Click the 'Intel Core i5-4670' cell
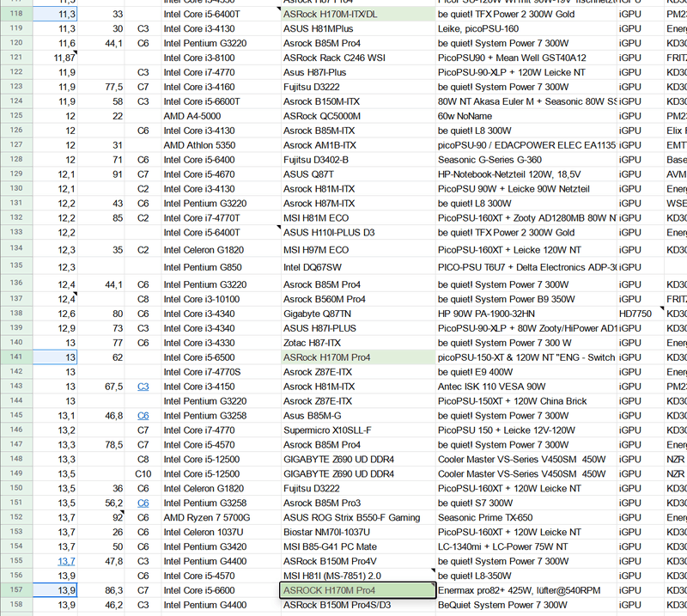Screen dimensions: 687x616 pyautogui.click(x=222, y=174)
